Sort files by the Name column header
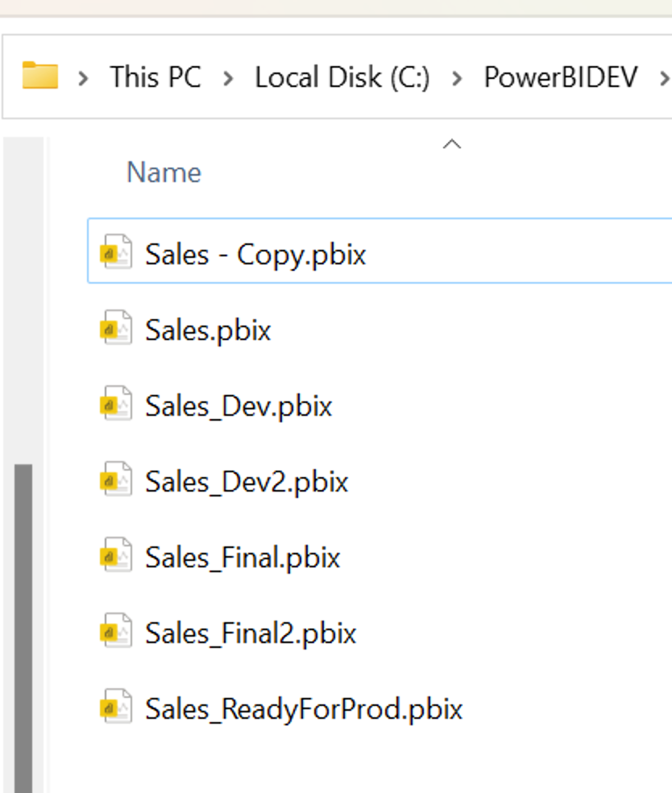 [164, 172]
